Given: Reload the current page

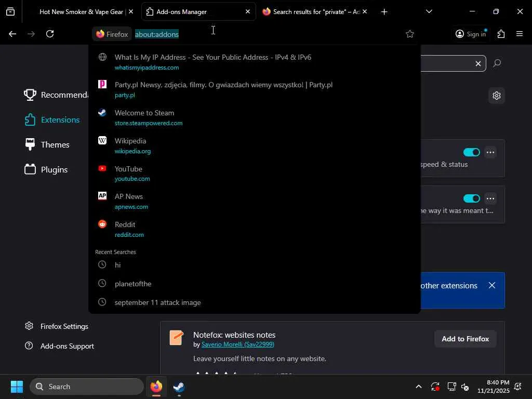Looking at the screenshot, I should click(50, 34).
